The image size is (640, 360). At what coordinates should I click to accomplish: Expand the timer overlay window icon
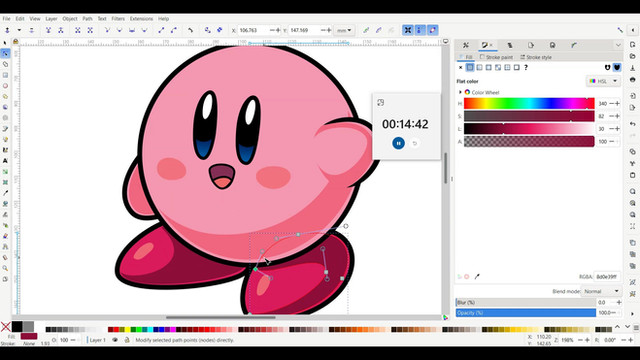[x=380, y=102]
